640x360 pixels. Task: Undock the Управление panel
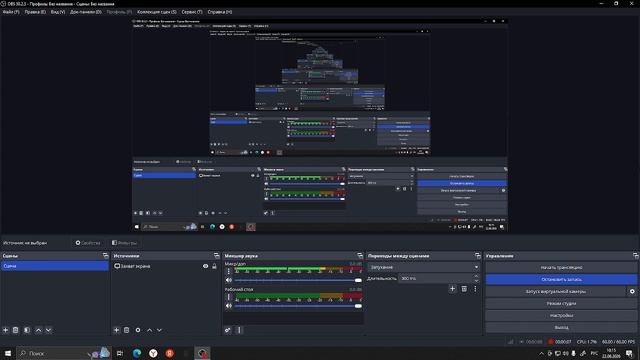click(x=636, y=256)
